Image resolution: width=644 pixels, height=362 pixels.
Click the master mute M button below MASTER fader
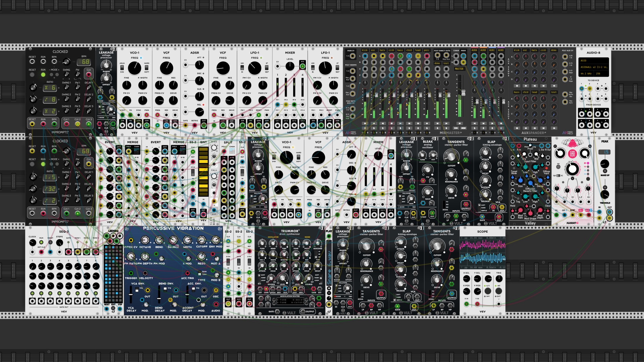(460, 123)
